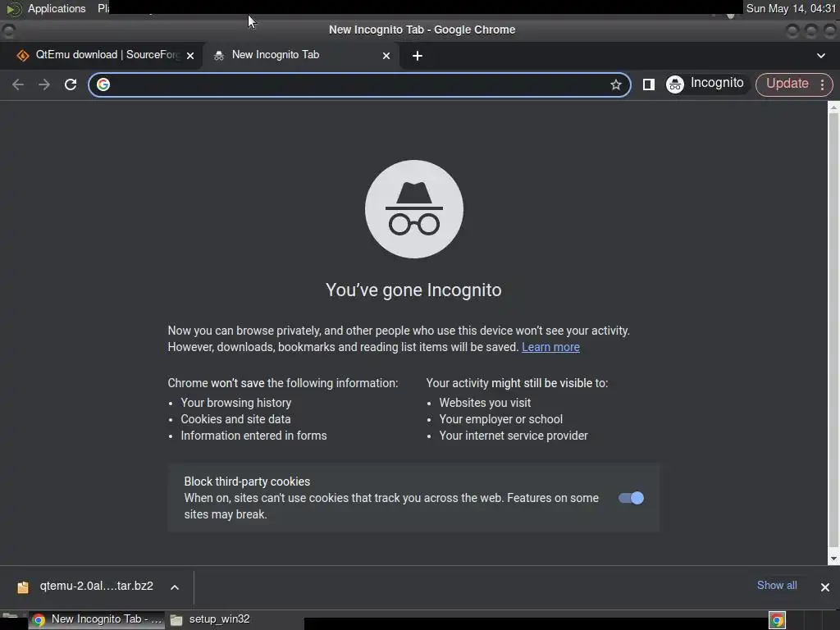
Task: Click the Google icon in address bar
Action: click(x=103, y=84)
